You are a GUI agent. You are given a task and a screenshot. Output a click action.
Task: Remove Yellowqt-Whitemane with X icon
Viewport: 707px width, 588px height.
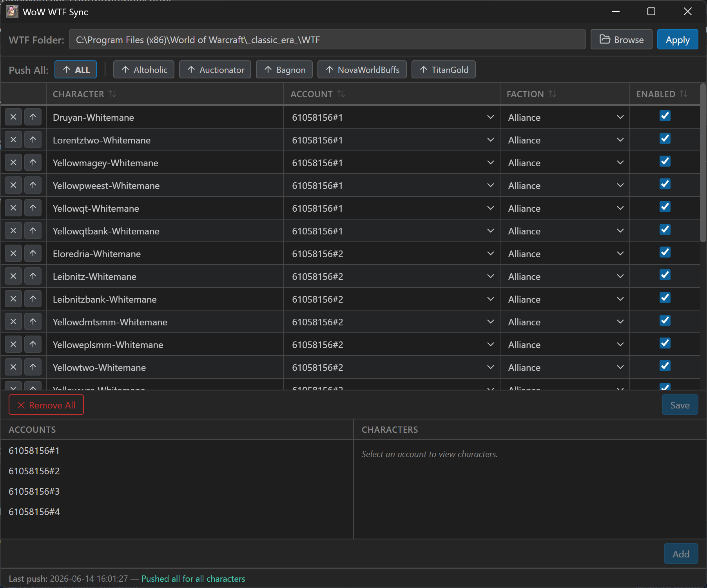tap(13, 208)
